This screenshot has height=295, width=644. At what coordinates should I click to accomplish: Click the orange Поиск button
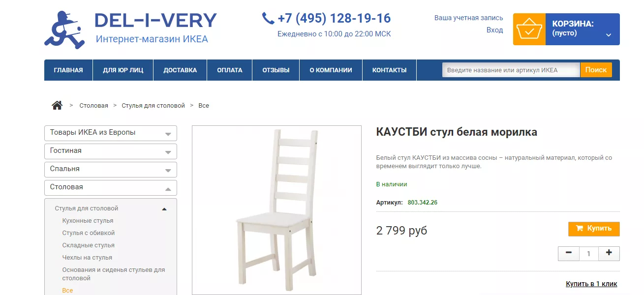pyautogui.click(x=596, y=70)
